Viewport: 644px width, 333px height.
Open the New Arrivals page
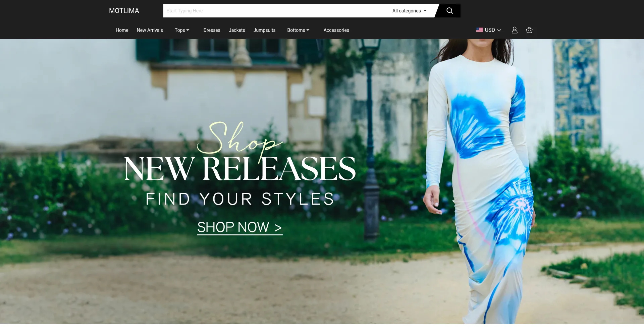click(150, 30)
